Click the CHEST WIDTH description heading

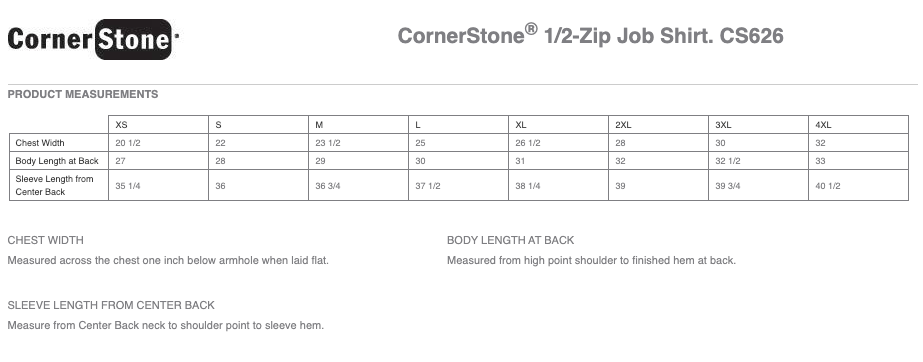[46, 240]
